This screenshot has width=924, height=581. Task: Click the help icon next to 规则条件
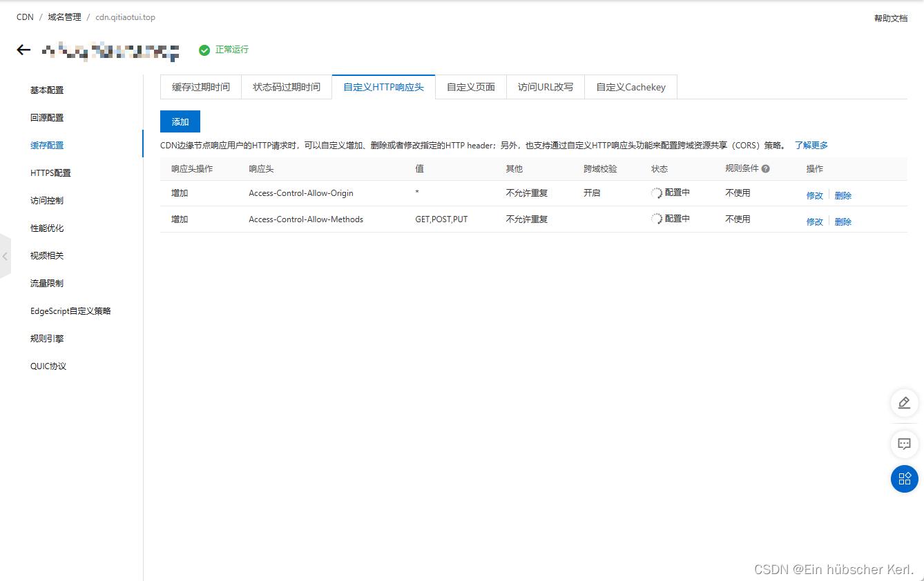pos(766,168)
